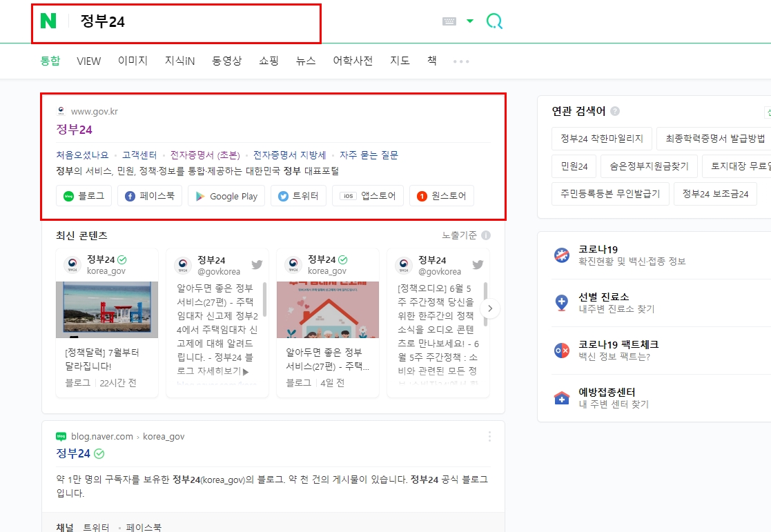Open the blog.naver.com korea_gov address
This screenshot has height=532, width=771.
point(128,436)
